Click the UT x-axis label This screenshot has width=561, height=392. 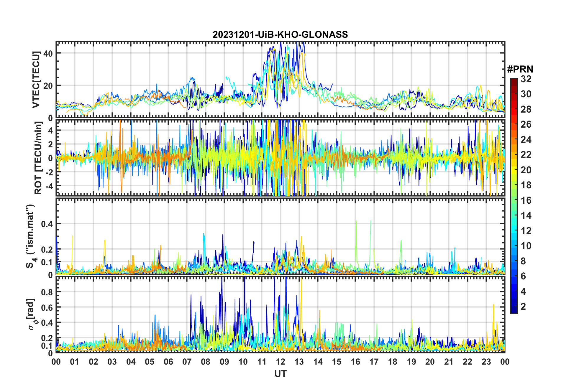tap(280, 374)
